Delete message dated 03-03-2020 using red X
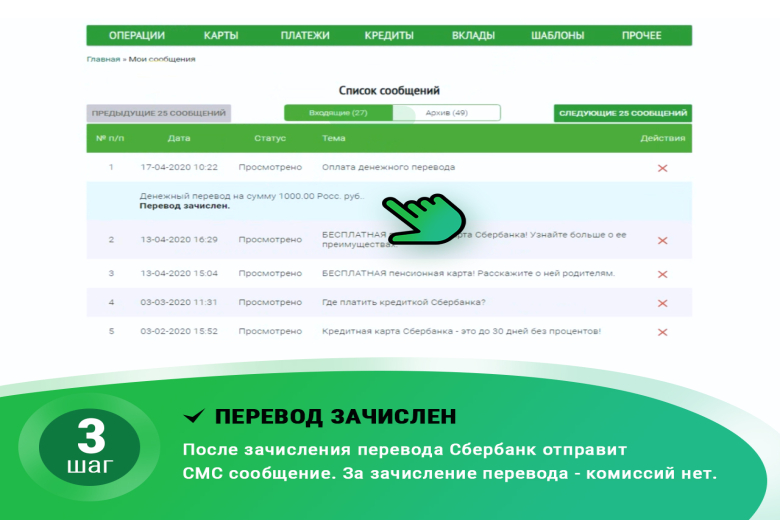780x520 pixels. click(x=662, y=303)
